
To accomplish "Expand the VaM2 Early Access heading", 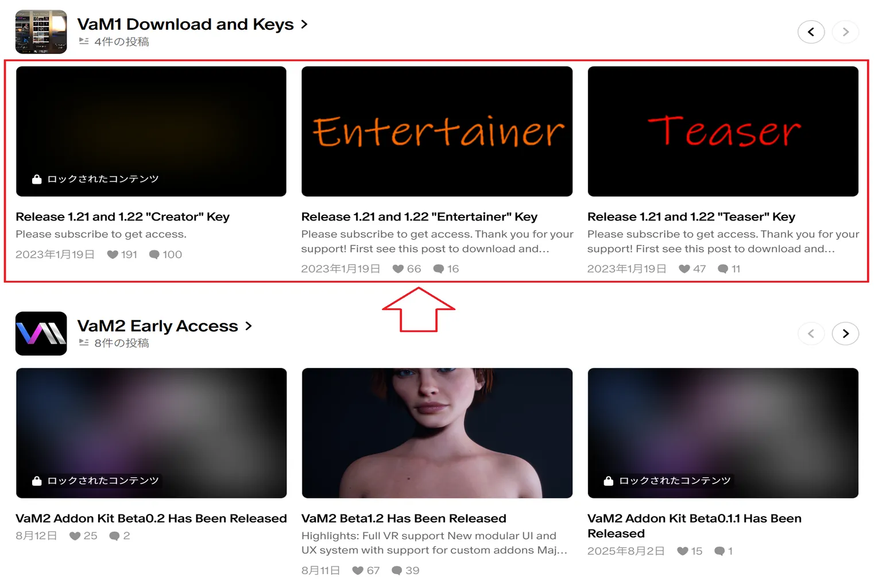I will pos(164,326).
